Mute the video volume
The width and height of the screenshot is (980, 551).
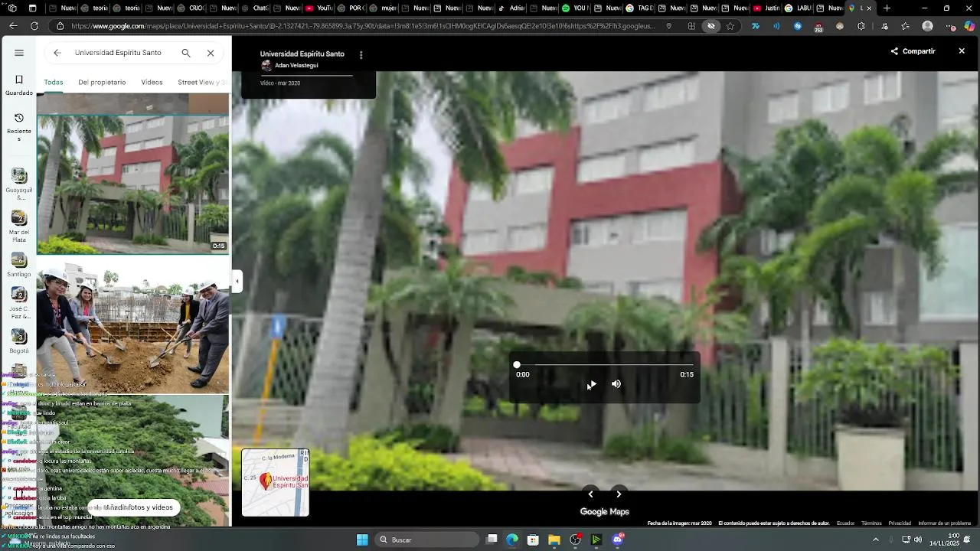616,384
